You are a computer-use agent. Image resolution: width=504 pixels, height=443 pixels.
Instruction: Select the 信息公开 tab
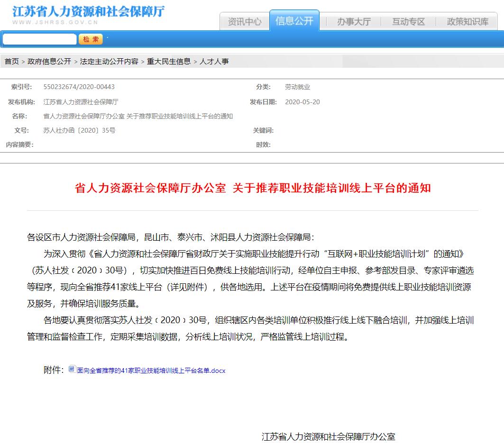coord(294,21)
